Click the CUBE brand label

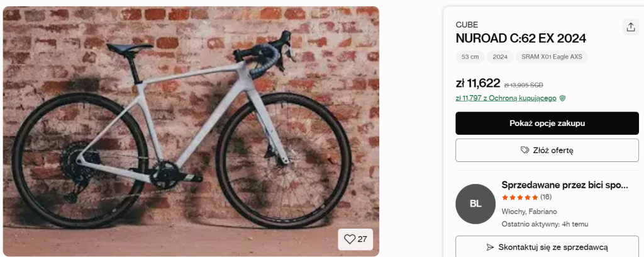point(467,25)
